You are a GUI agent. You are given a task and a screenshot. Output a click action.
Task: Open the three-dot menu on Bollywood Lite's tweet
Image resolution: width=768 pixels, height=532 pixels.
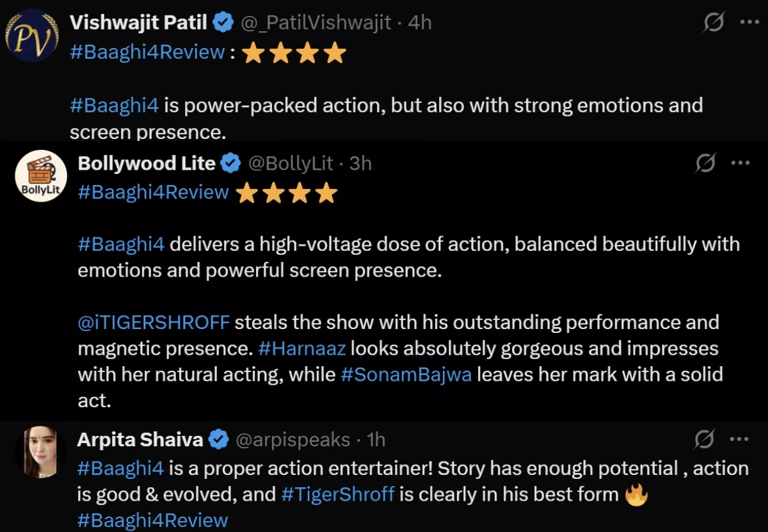[x=740, y=163]
